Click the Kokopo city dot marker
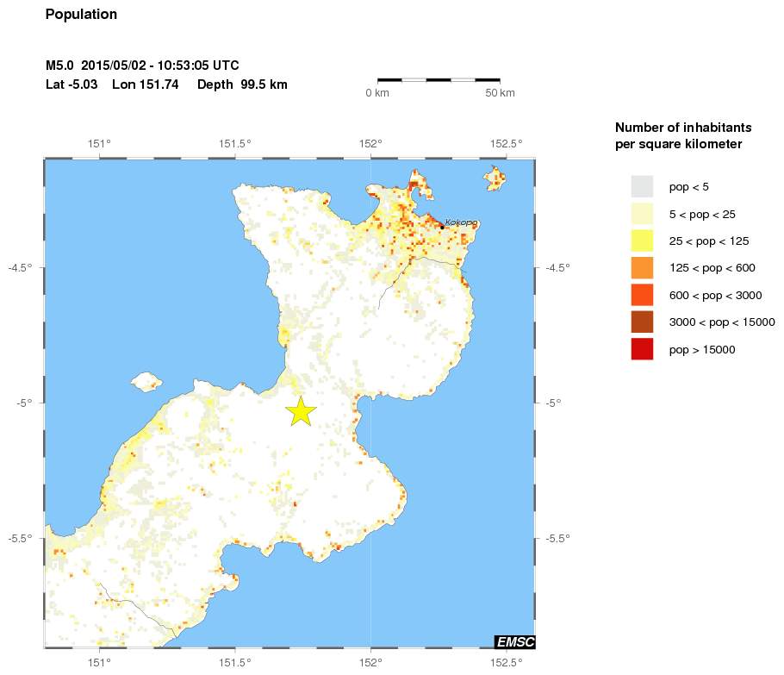 coord(442,227)
